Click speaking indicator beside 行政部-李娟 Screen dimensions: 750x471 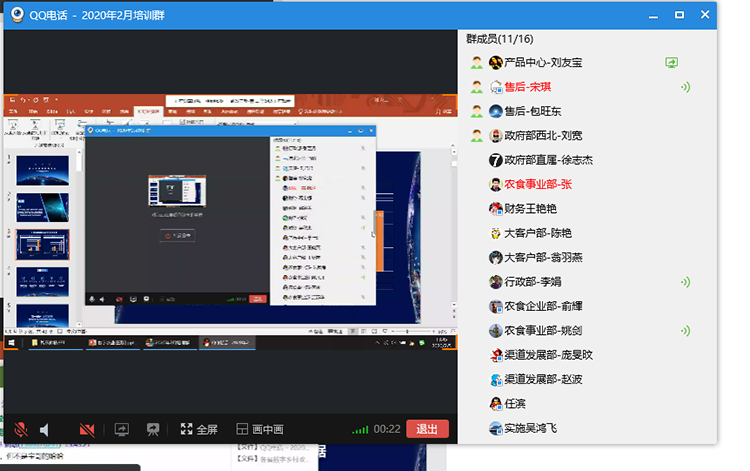point(685,282)
